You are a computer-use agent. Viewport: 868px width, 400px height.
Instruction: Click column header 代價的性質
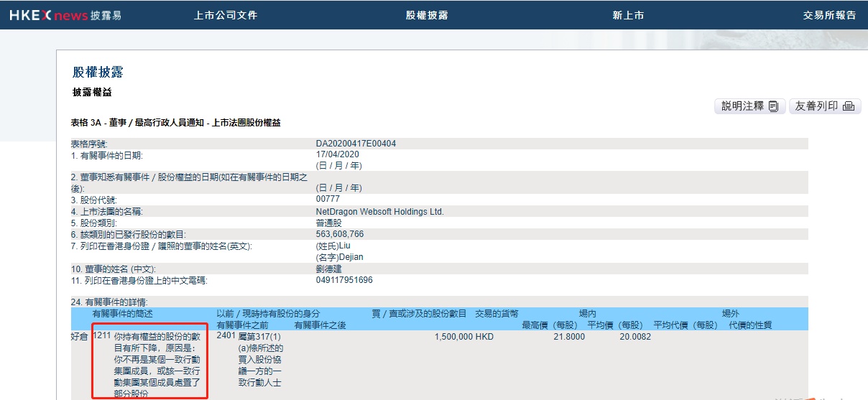coord(750,325)
